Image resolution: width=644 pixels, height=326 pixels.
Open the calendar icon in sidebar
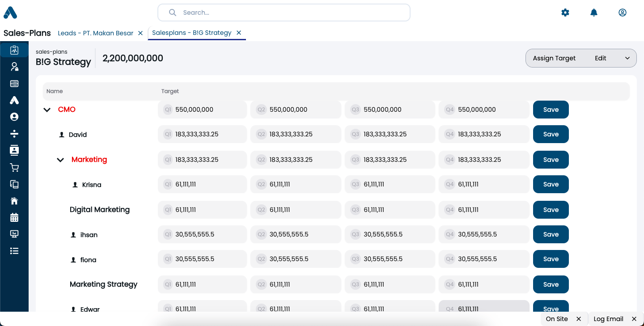tap(14, 217)
